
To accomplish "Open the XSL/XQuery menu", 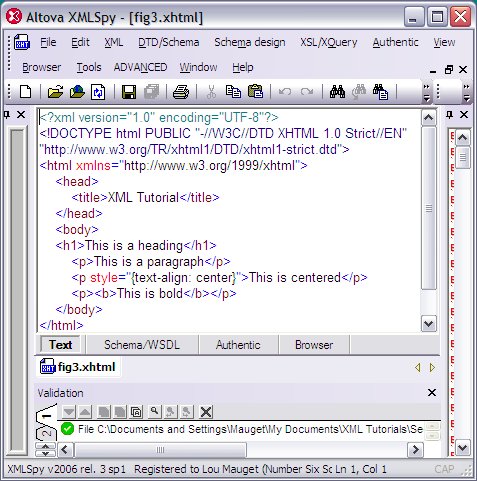I will [x=329, y=42].
